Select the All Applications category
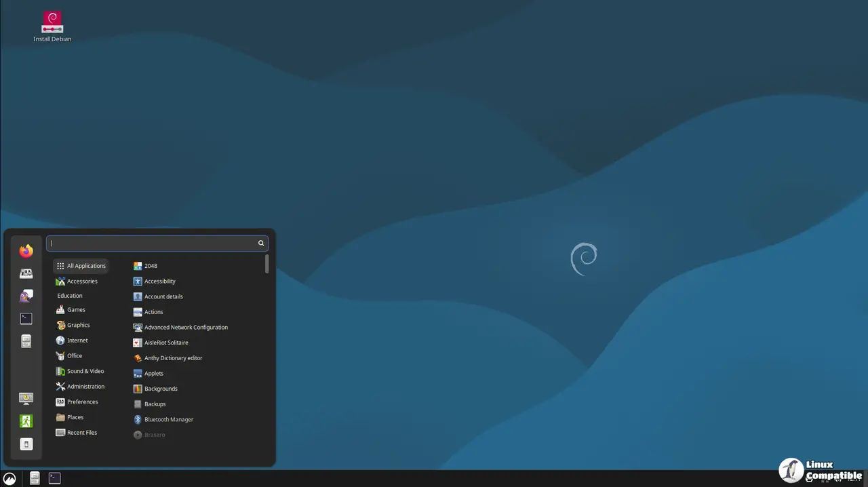Image resolution: width=868 pixels, height=487 pixels. pos(81,266)
